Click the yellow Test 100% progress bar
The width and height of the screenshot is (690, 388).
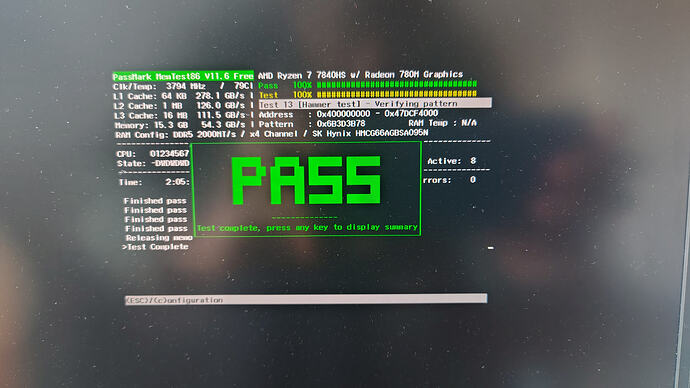pos(396,94)
